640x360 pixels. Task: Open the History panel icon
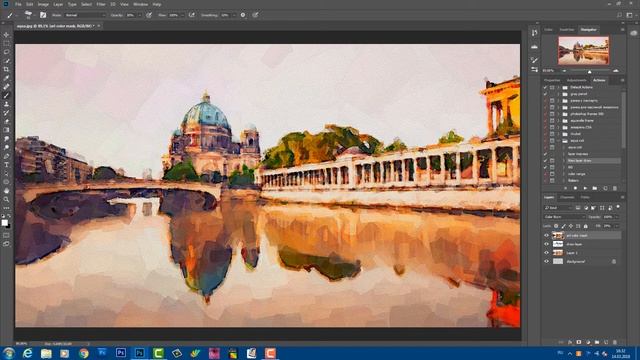[534, 33]
